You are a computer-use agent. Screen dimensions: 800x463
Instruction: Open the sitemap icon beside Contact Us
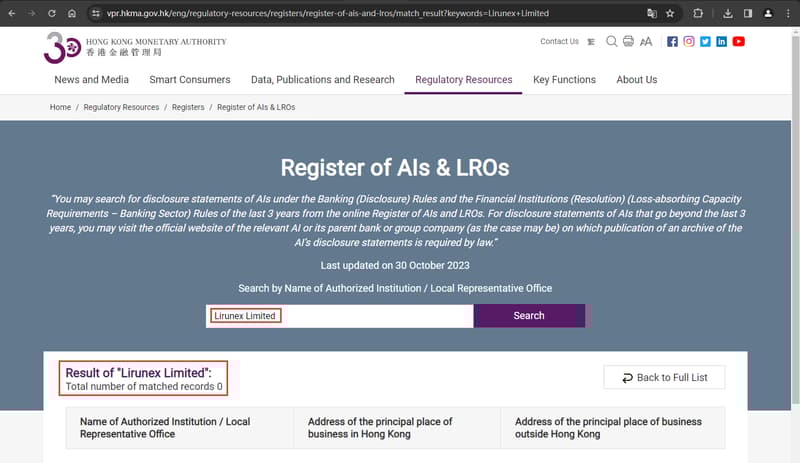coord(591,42)
